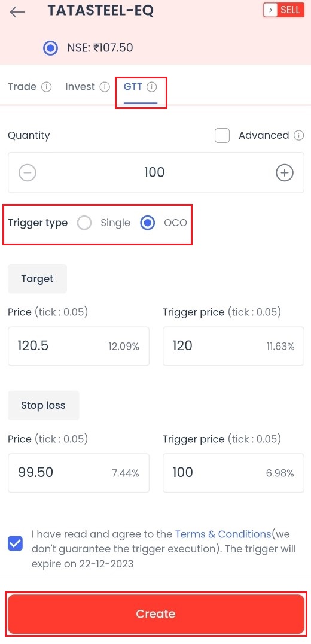This screenshot has width=311, height=644.
Task: Choose the OCO trigger type
Action: (x=147, y=223)
